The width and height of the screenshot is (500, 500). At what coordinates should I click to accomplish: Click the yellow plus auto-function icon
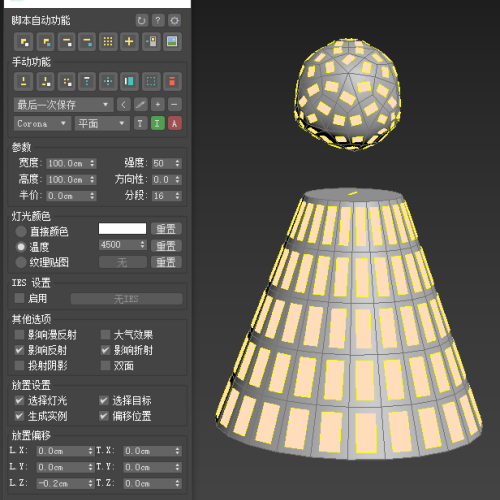point(129,42)
